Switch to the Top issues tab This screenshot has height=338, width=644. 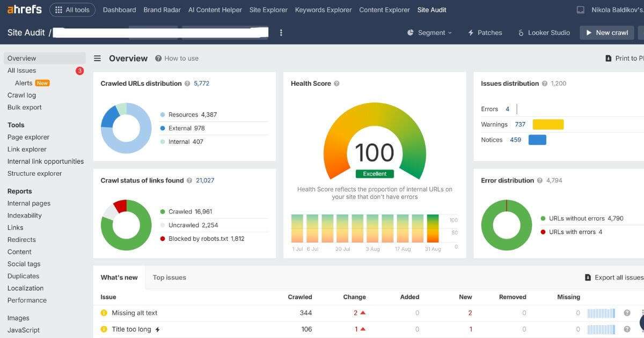pyautogui.click(x=169, y=277)
